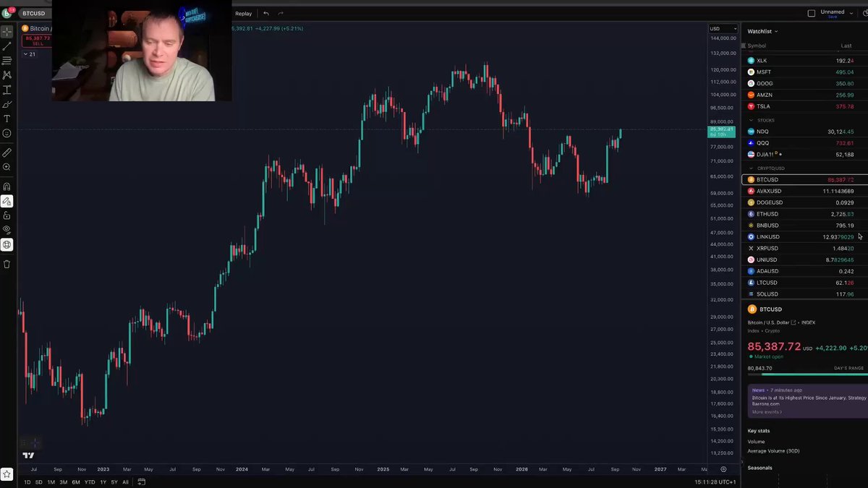
Task: Toggle stay in drawing mode
Action: (7, 201)
